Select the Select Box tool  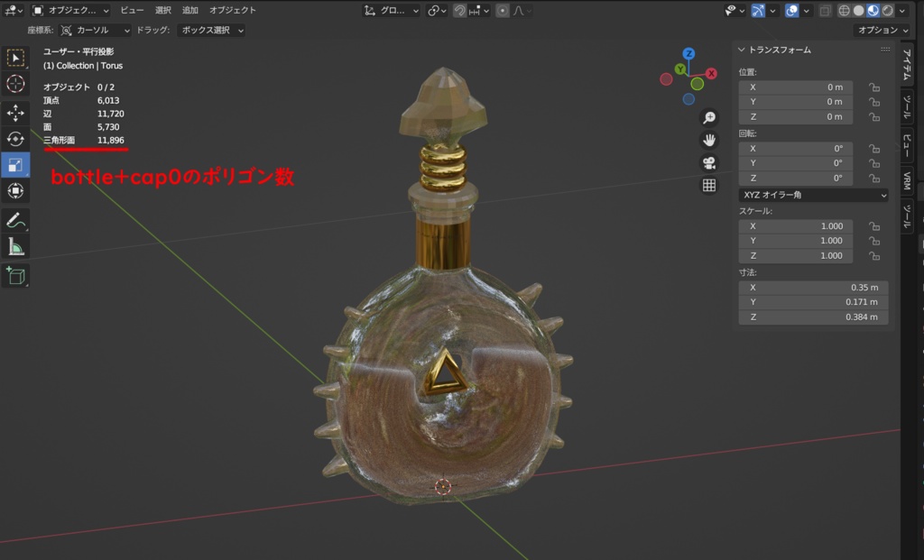15,58
